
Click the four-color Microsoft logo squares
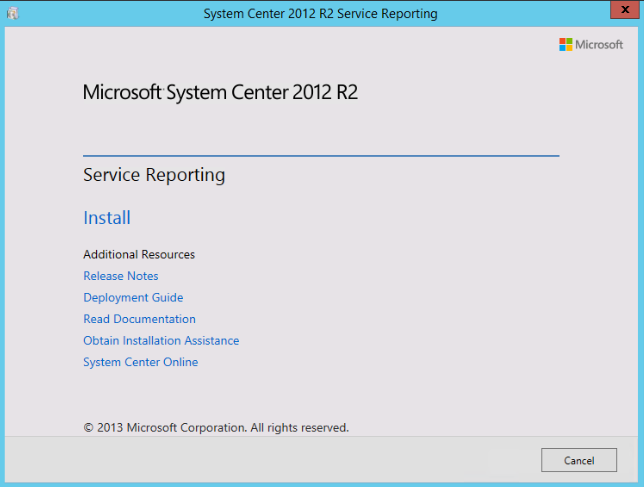tap(565, 44)
